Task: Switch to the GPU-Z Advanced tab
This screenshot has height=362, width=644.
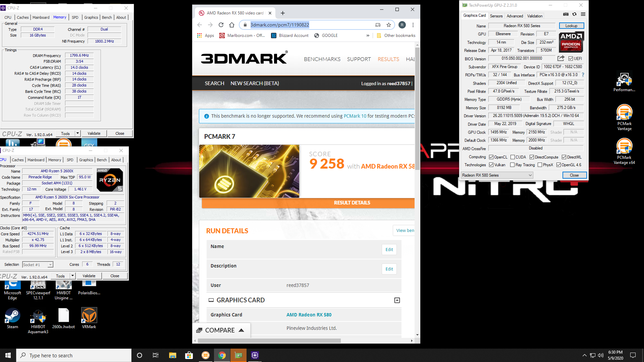Action: (x=515, y=16)
